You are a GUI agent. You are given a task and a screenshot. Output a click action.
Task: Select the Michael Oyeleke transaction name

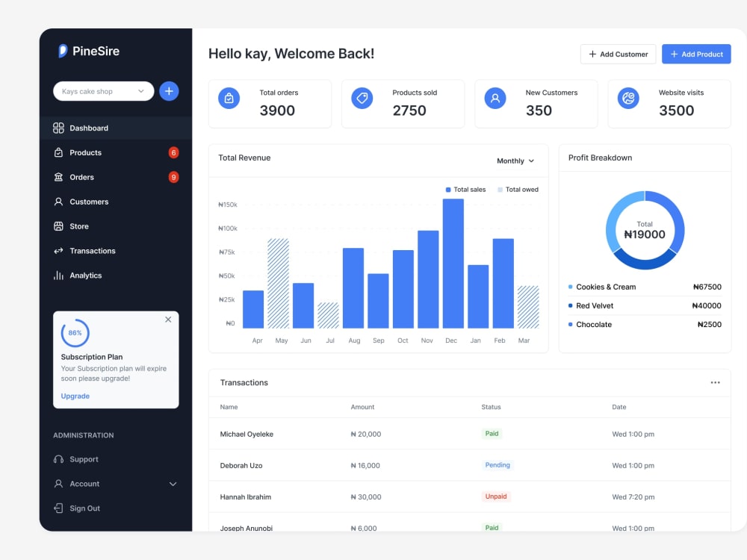coord(247,434)
